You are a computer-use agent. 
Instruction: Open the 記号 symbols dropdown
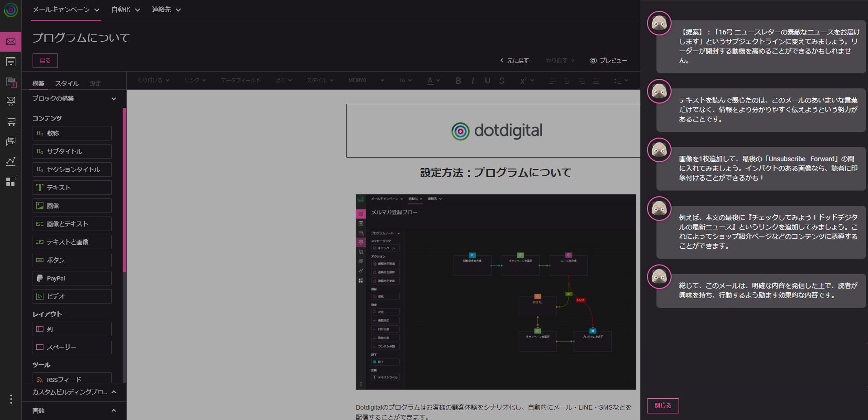coord(284,80)
